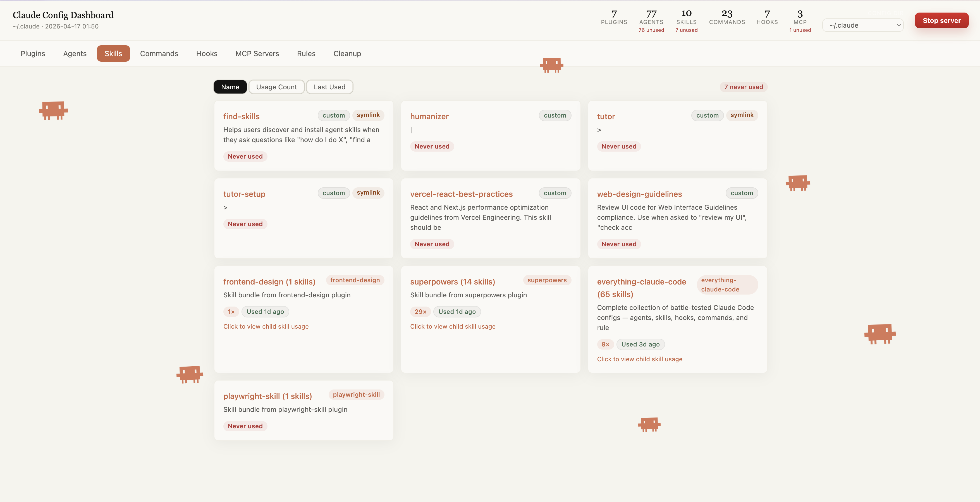This screenshot has height=502, width=980.
Task: Switch to the Agents tab
Action: pyautogui.click(x=75, y=54)
